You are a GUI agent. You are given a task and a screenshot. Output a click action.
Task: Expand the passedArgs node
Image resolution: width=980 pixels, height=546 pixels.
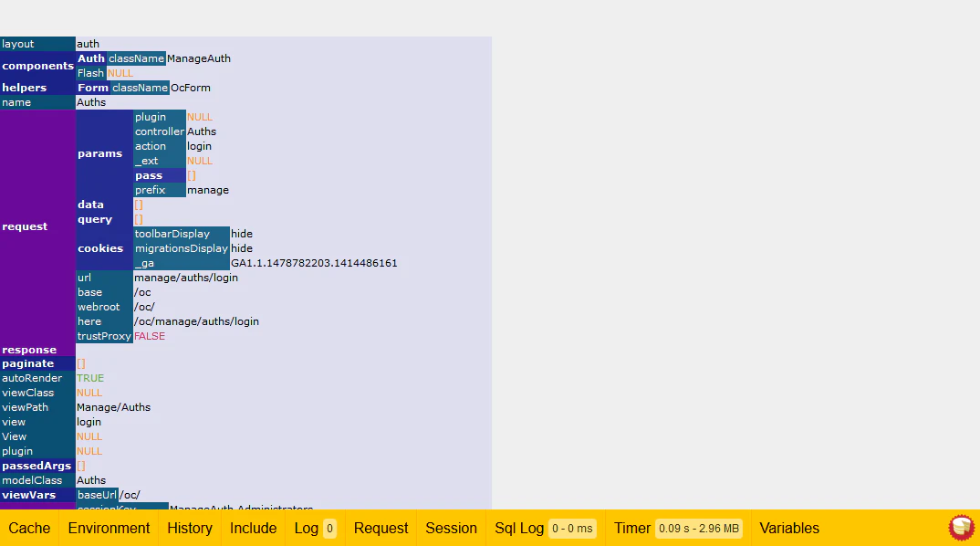[37, 466]
